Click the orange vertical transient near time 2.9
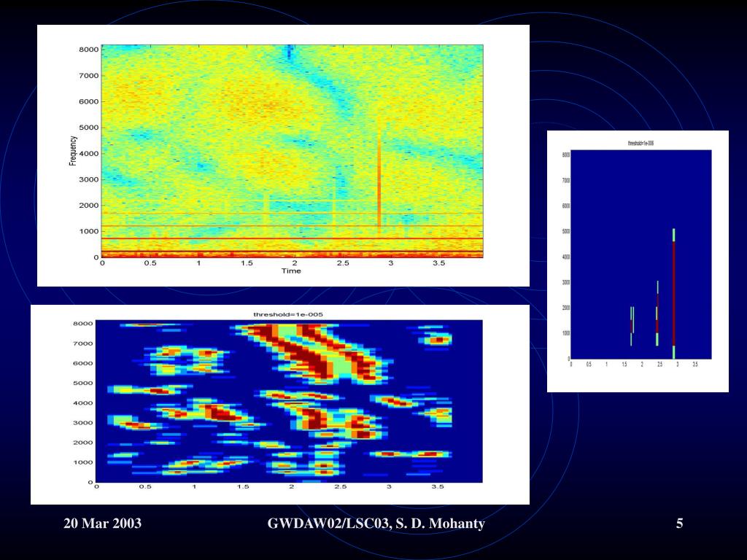 [x=379, y=179]
